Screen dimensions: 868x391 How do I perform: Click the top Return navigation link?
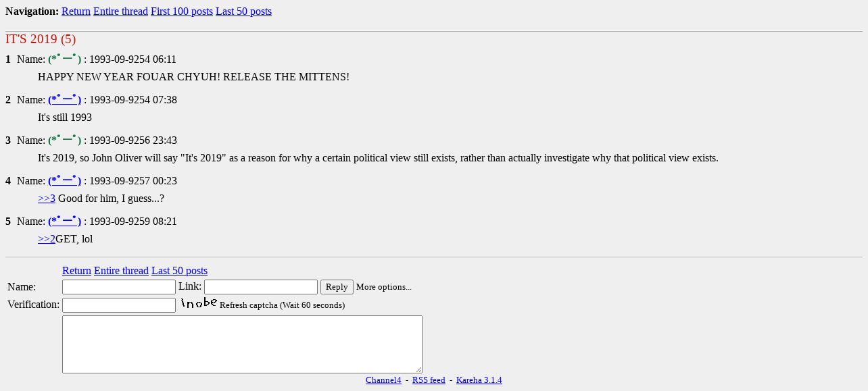[76, 11]
